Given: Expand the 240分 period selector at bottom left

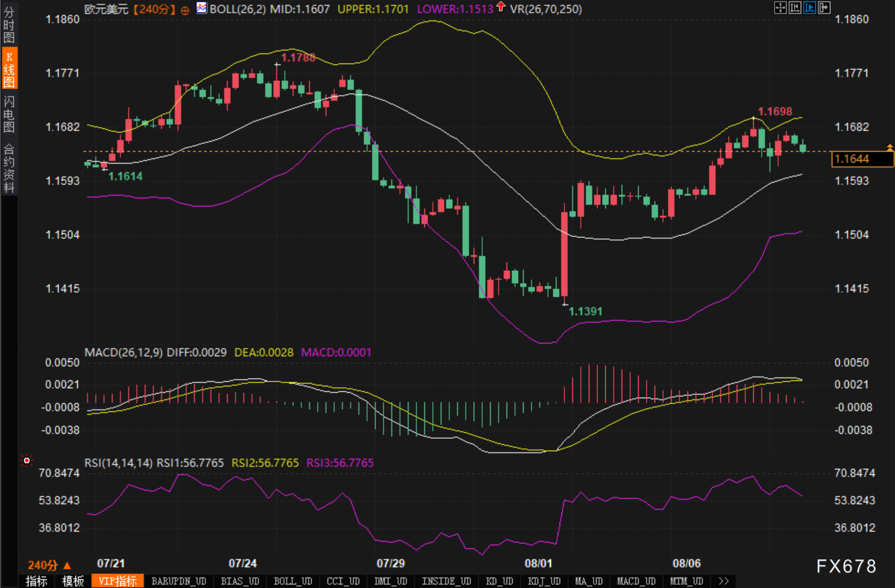Looking at the screenshot, I should pyautogui.click(x=49, y=565).
